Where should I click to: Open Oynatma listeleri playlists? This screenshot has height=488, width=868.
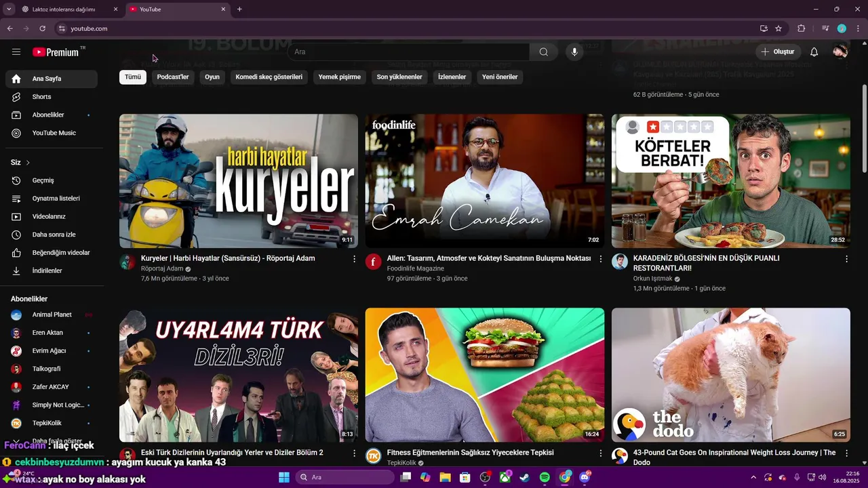[x=52, y=199]
